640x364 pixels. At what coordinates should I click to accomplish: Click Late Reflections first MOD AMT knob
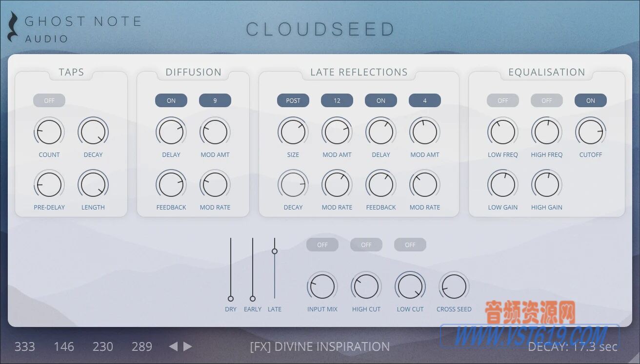coord(337,132)
